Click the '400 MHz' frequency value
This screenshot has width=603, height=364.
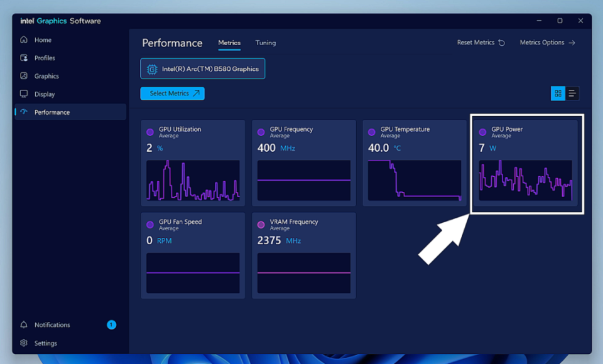(x=276, y=148)
